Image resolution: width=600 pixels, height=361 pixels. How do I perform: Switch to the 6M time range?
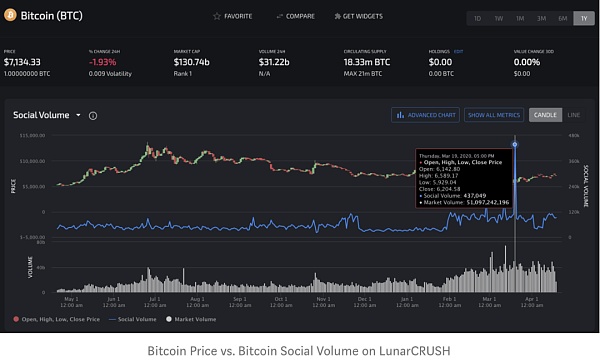point(562,18)
